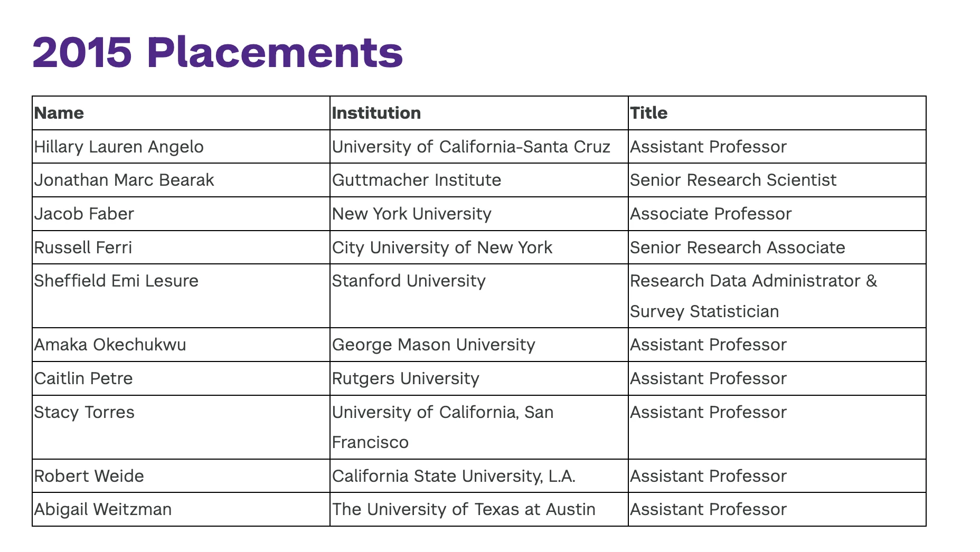
Task: Select the name Sheffield Emi Lesure
Action: 116,281
